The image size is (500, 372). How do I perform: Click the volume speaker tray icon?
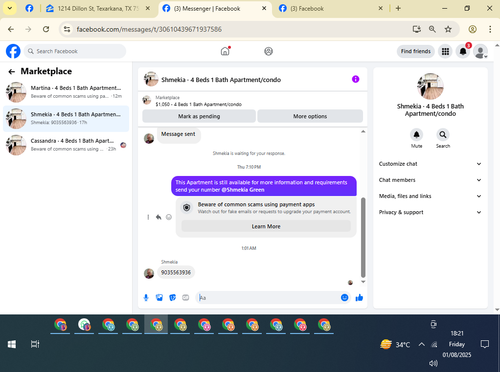coord(433,363)
